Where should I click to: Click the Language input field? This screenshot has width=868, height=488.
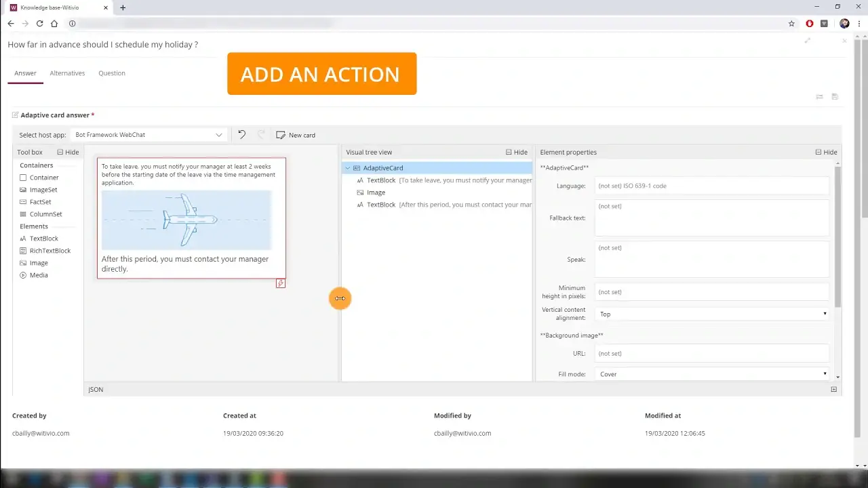[x=712, y=186]
